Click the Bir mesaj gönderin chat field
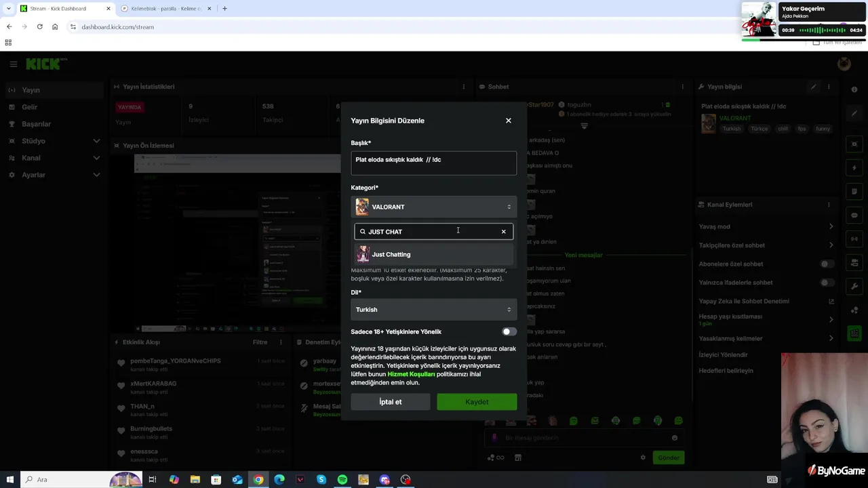The image size is (868, 488). point(583,438)
